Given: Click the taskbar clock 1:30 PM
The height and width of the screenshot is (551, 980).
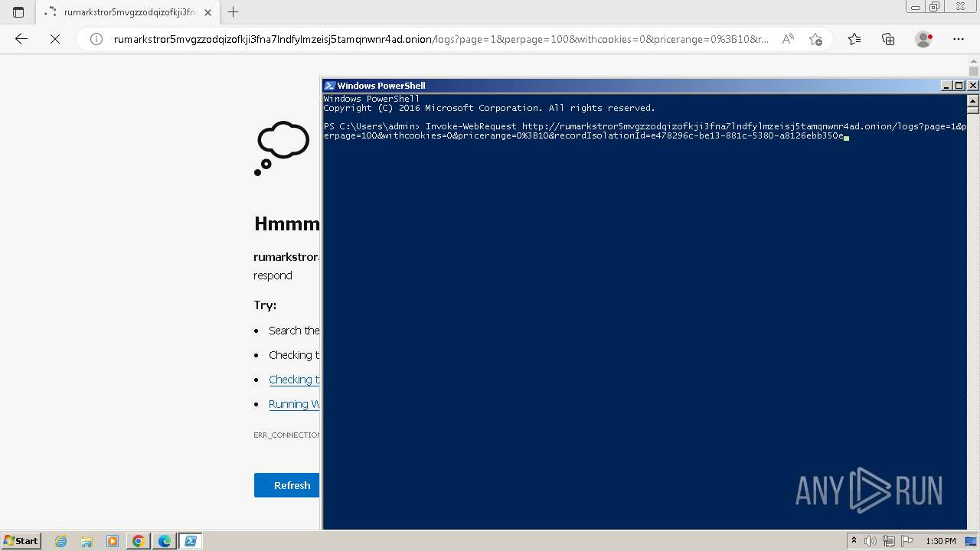Looking at the screenshot, I should click(x=941, y=541).
